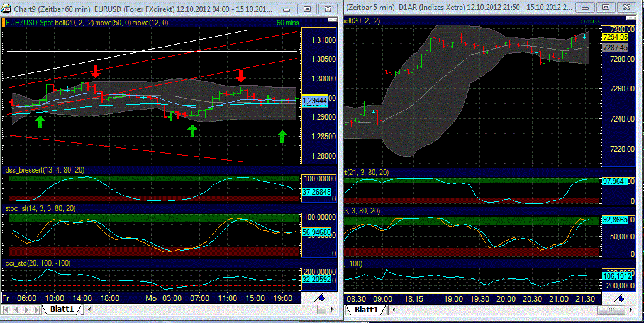Image resolution: width=644 pixels, height=323 pixels.
Task: Click the '5 mins' timeframe label
Action: (590, 21)
